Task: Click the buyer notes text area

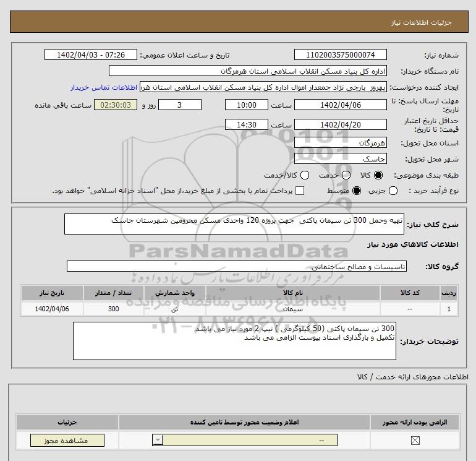Action: coord(234,341)
